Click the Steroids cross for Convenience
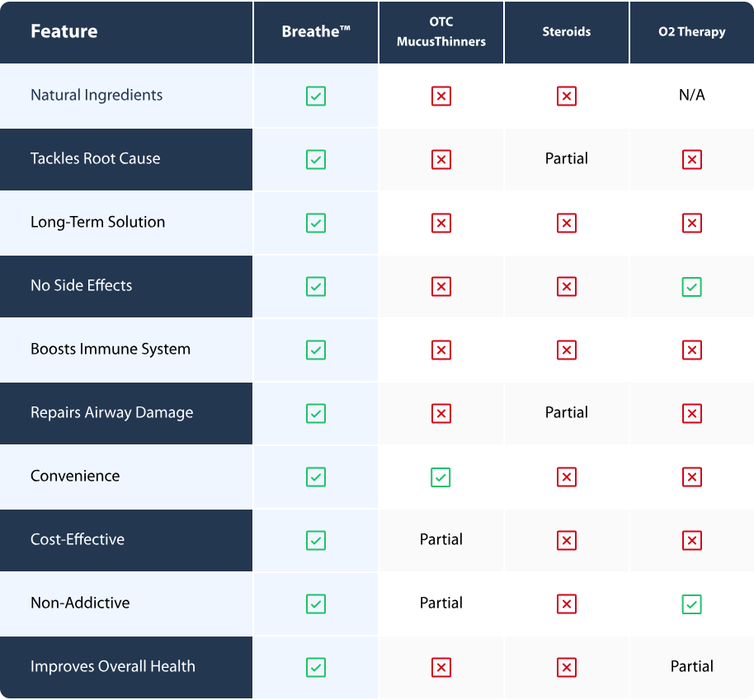 (567, 477)
